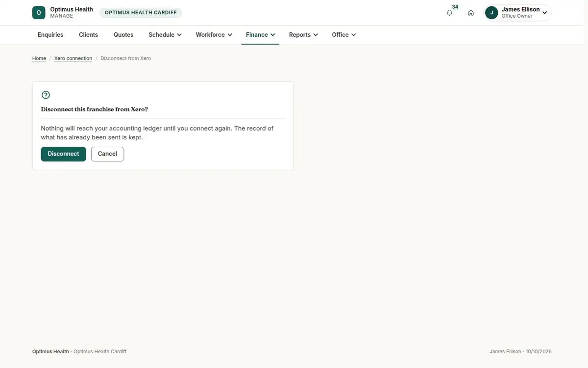
Task: Open the Reports dropdown menu
Action: pyautogui.click(x=303, y=35)
